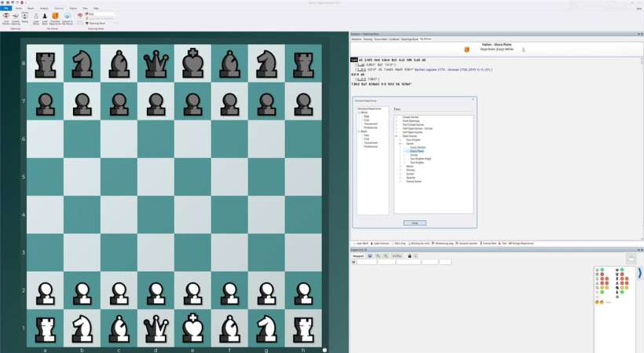
Task: Close the dialog using its X button
Action: point(472,100)
